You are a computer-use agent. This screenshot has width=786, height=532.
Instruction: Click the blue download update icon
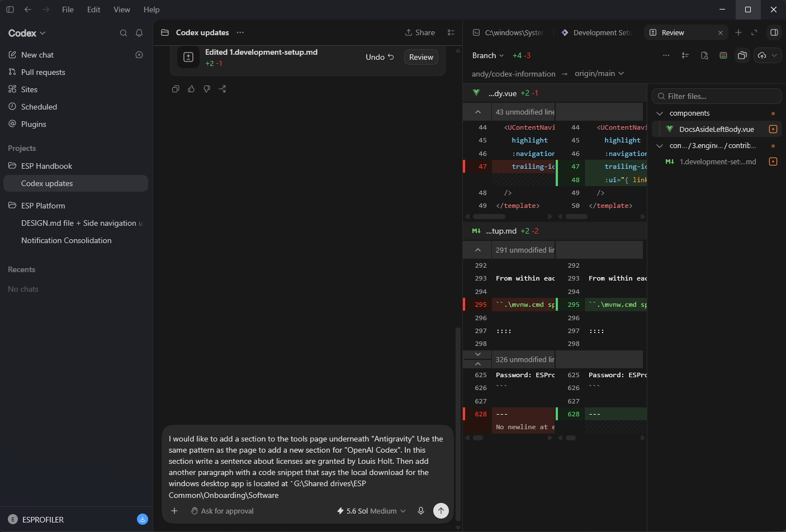click(x=143, y=519)
